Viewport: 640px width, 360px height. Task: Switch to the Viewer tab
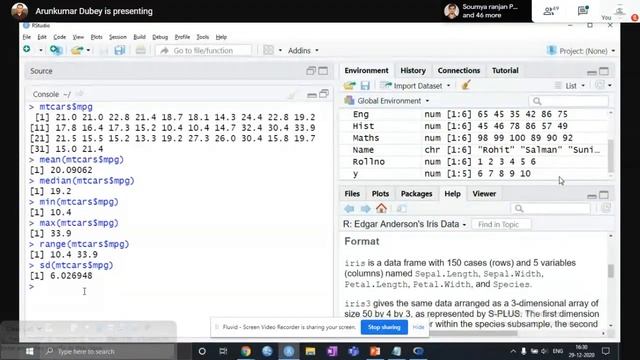484,194
